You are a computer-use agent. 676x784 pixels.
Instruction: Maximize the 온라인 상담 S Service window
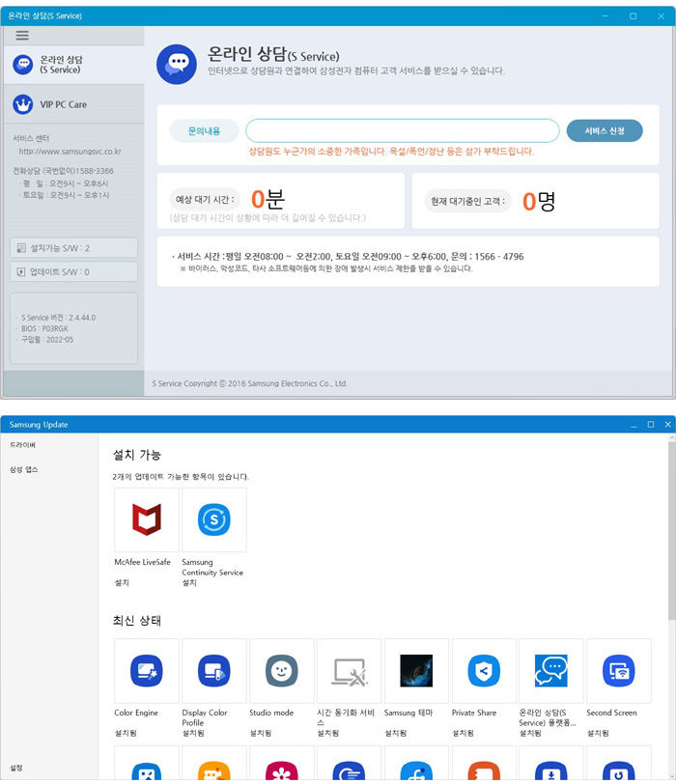click(x=633, y=16)
